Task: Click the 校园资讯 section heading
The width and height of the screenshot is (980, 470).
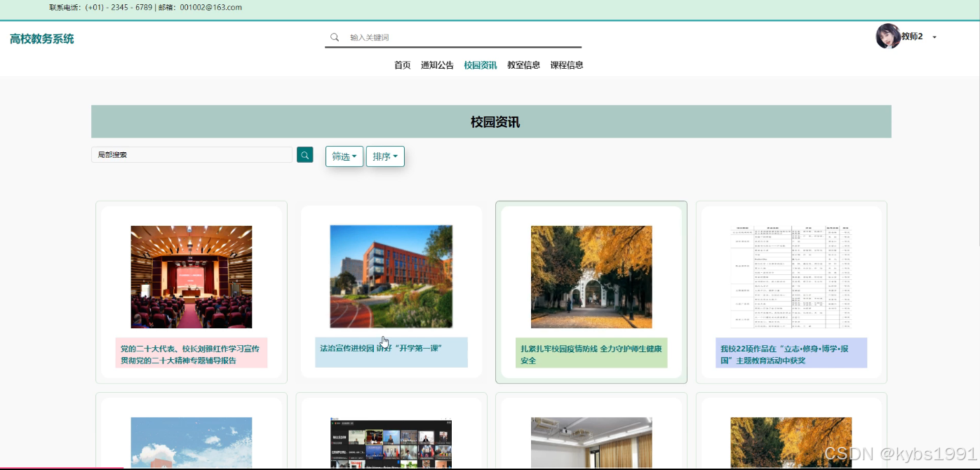Action: point(495,122)
